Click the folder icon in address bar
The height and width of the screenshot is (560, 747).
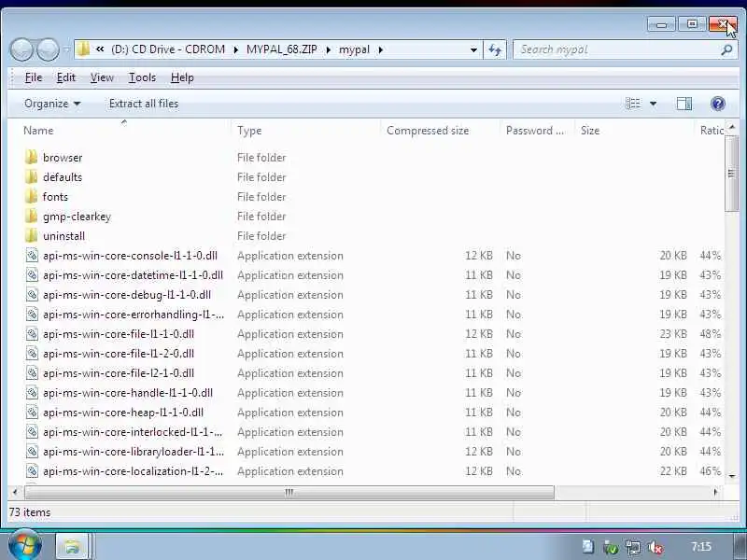coord(83,49)
